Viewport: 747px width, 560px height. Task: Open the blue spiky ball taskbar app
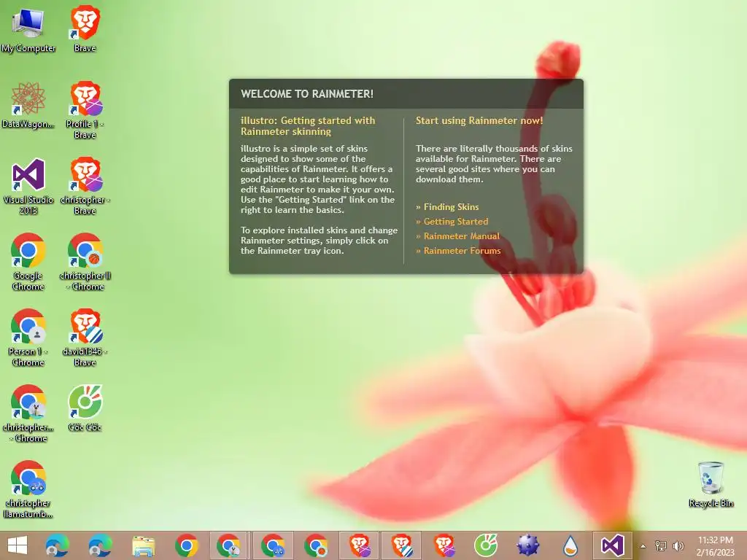pyautogui.click(x=528, y=545)
